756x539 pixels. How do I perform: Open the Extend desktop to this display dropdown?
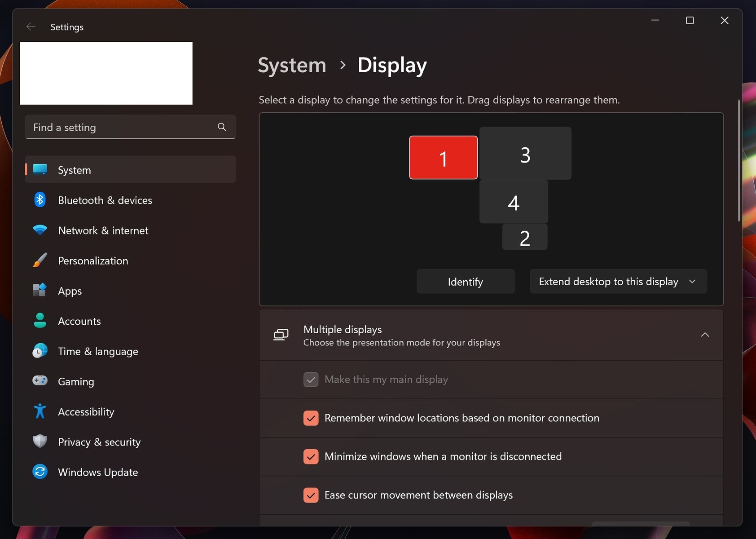617,281
